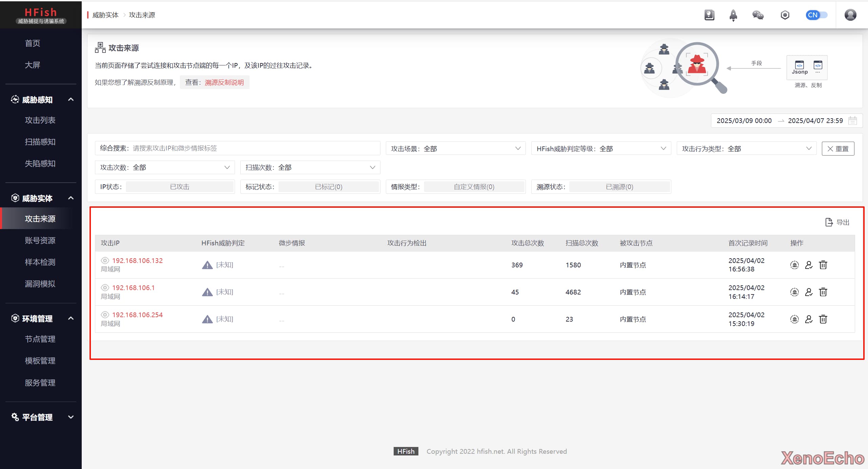The image size is (868, 469).
Task: Collapse the 威胁感知 sidebar section
Action: (71, 100)
